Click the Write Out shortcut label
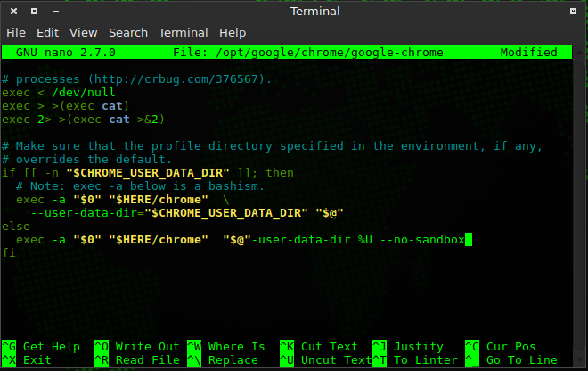Viewport: 588px width, 371px height. click(147, 347)
